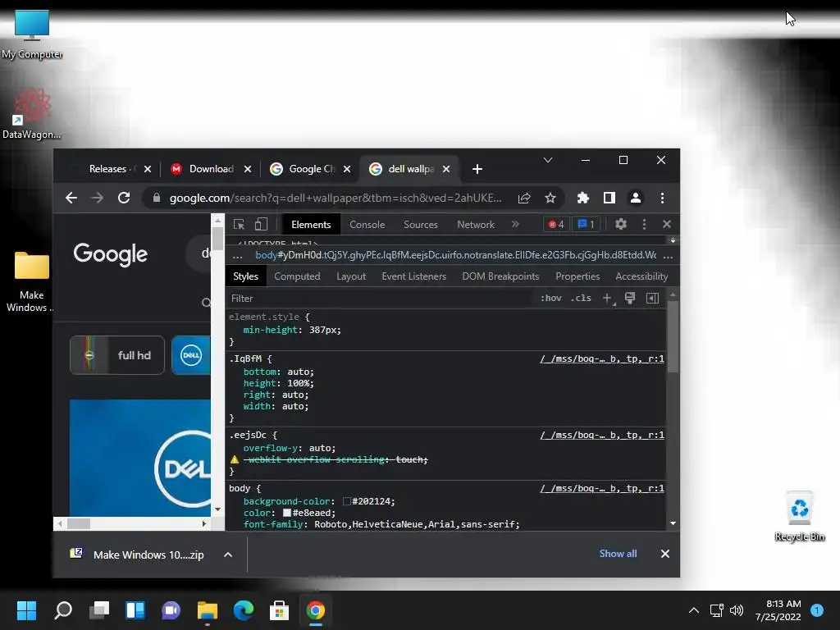840x630 pixels.
Task: Toggle .cls element classes panel
Action: [x=581, y=299]
